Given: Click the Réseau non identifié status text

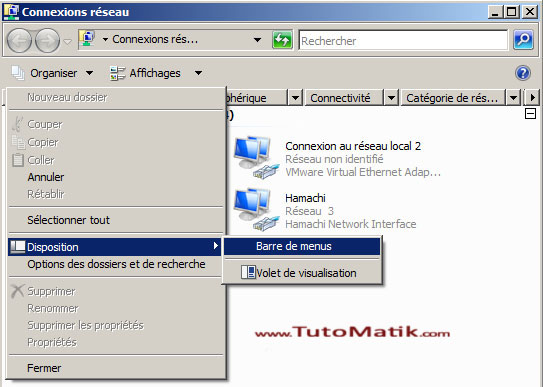Looking at the screenshot, I should click(334, 159).
